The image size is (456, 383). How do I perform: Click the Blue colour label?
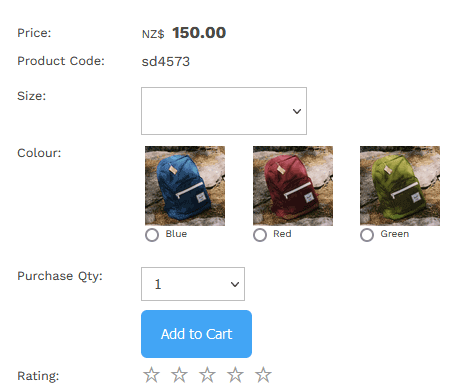pyautogui.click(x=176, y=234)
